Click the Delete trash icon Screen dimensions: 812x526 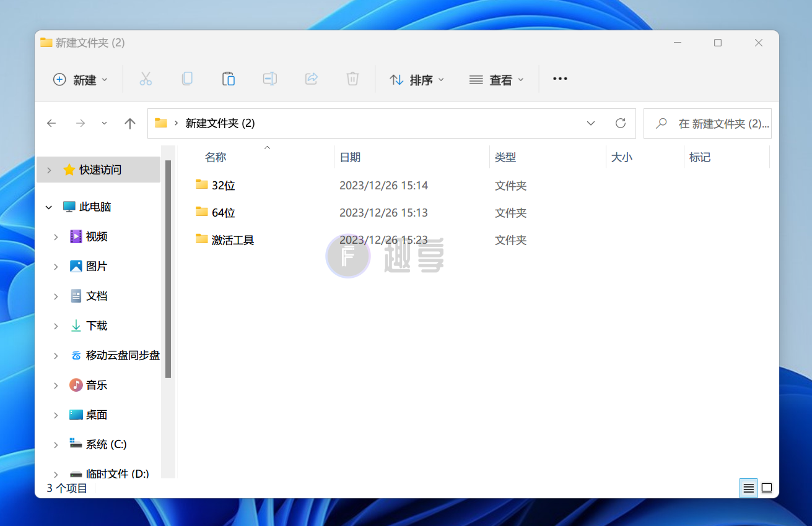[352, 79]
